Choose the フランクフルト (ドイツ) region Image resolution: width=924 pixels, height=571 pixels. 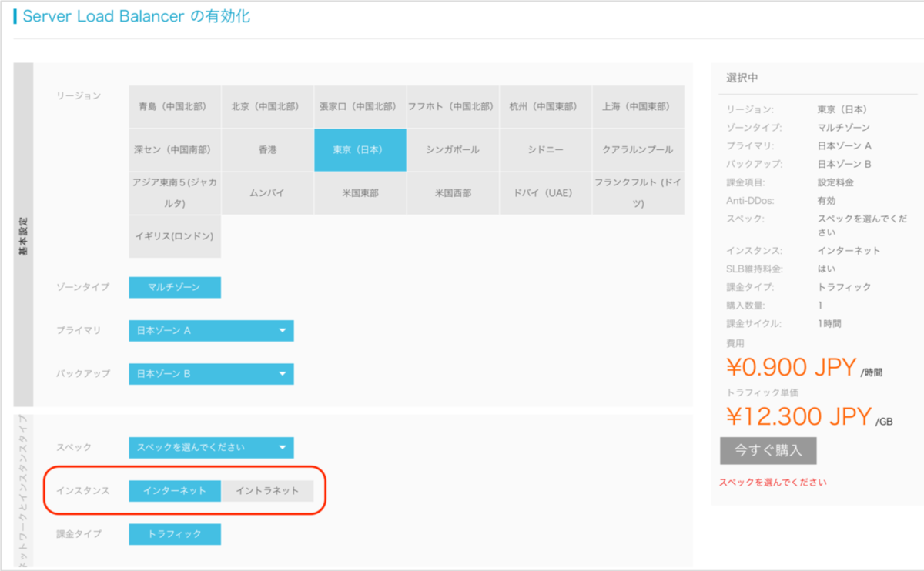638,193
